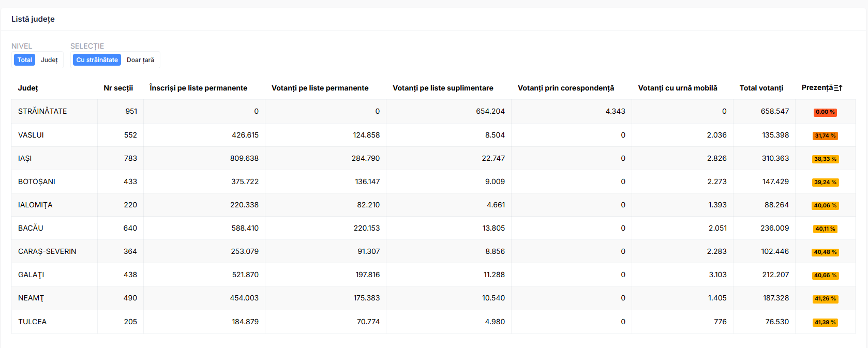This screenshot has width=868, height=348.
Task: Enable the Cu străinătate selection
Action: pyautogui.click(x=97, y=60)
